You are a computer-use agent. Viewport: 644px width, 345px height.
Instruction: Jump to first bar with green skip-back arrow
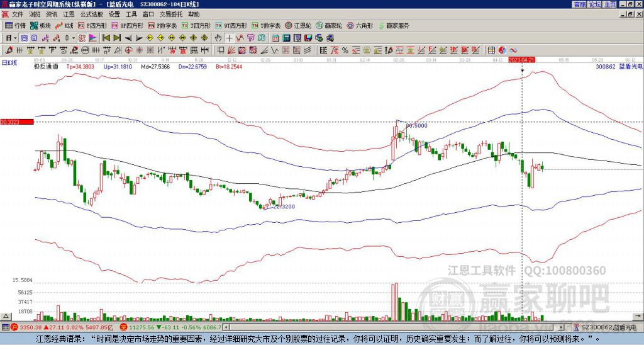(106, 38)
